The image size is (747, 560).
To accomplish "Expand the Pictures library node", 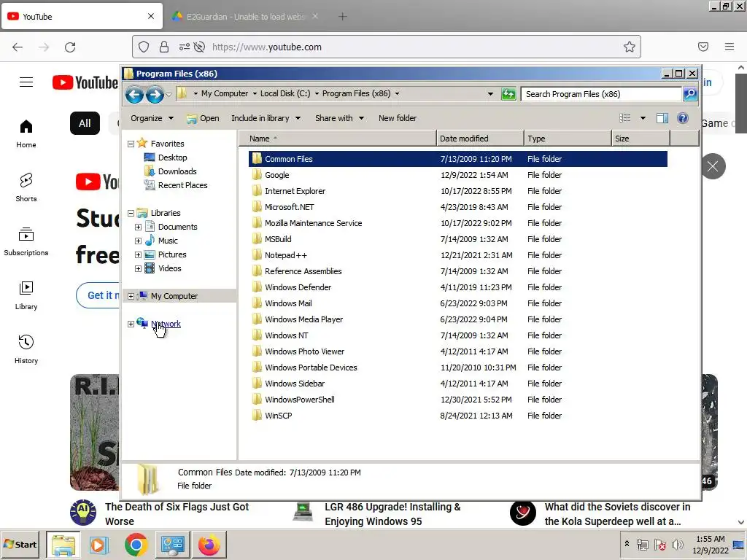I will [x=138, y=254].
